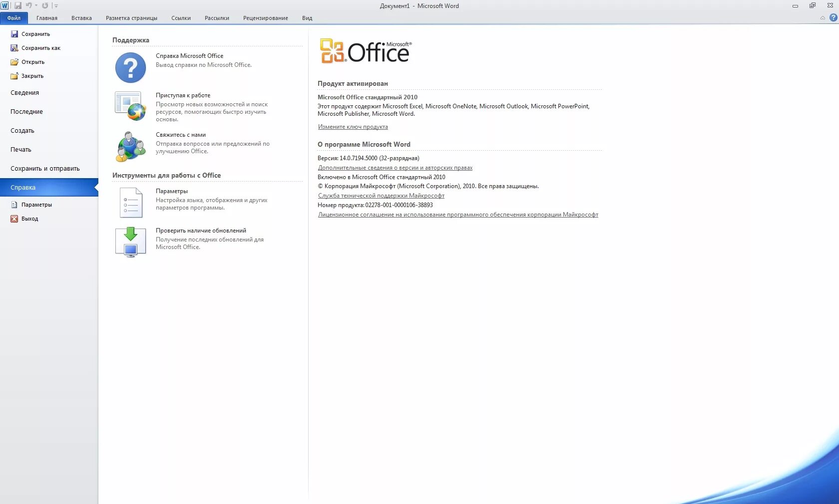839x504 pixels.
Task: Click the Приступая к работе title text
Action: tap(183, 95)
